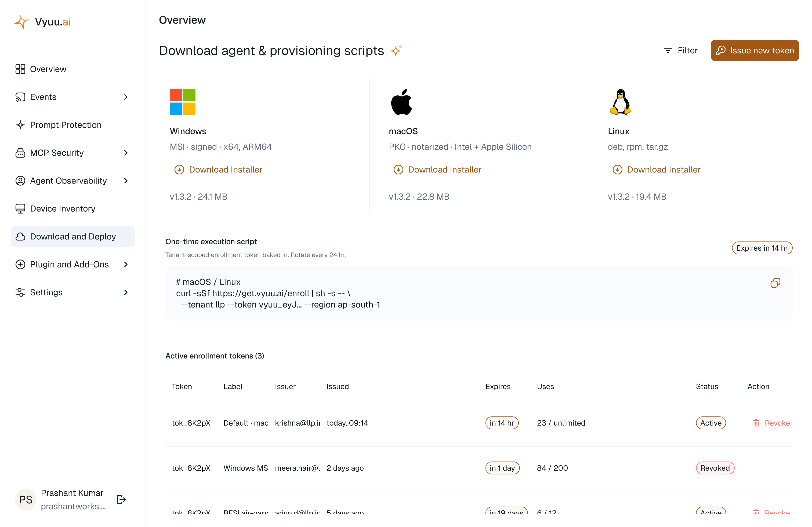The width and height of the screenshot is (812, 527).
Task: Click the 'today, 09:14' issued cell
Action: pos(347,423)
